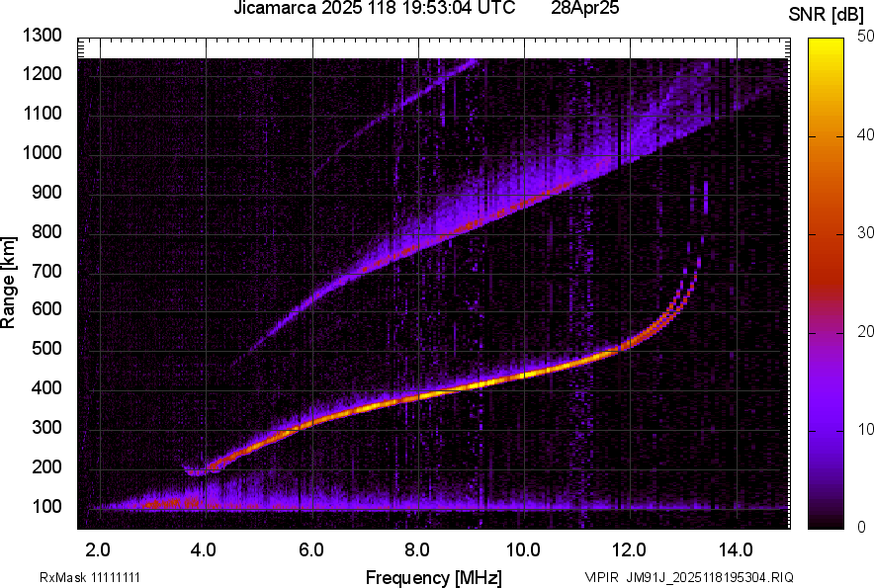Click the range tick label '500'
Screen dimensions: 874x588
(x=46, y=348)
